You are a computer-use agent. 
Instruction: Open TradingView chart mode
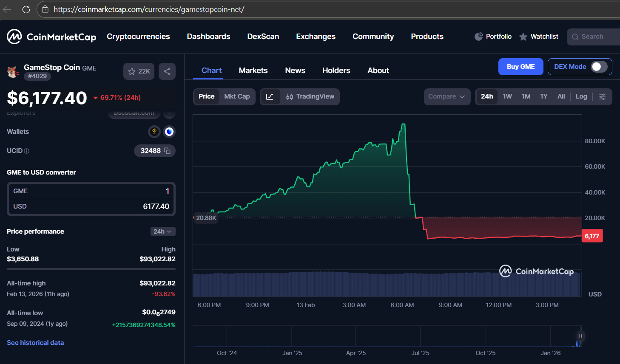(x=310, y=97)
